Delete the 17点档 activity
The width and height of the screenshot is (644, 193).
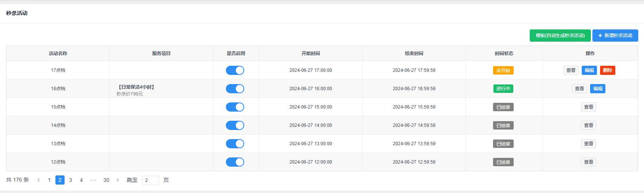607,70
